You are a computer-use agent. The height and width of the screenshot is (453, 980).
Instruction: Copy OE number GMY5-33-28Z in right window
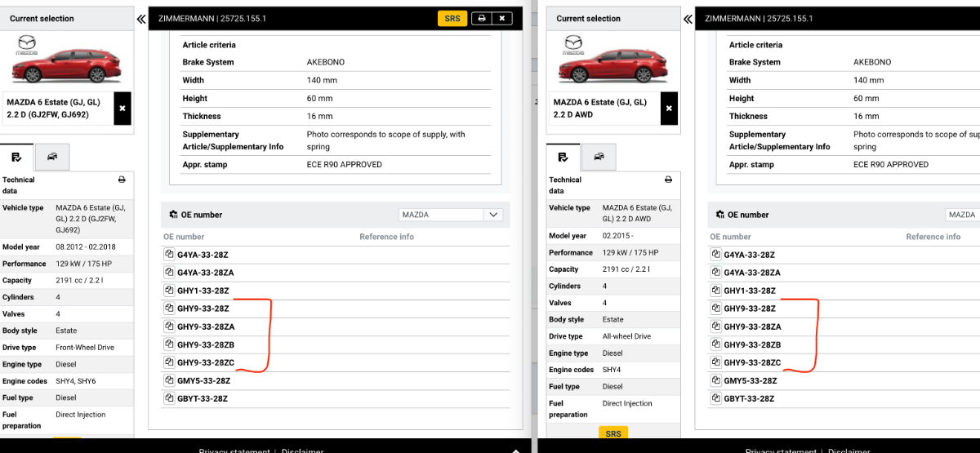click(x=716, y=380)
